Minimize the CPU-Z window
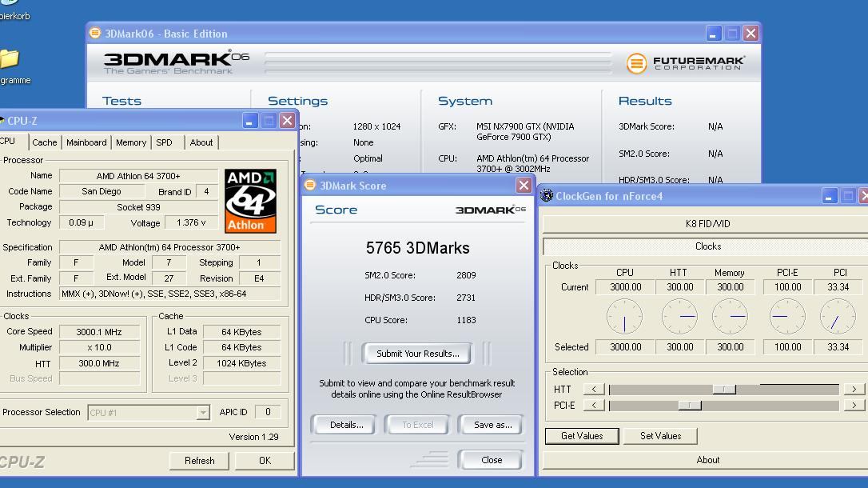Screen dimensions: 868x488 (249, 120)
